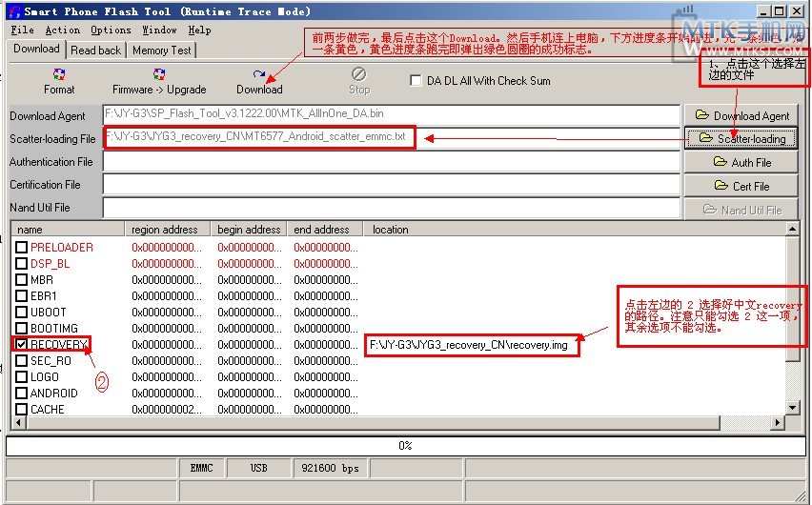812x505 pixels.
Task: Select the RECOVERY row name
Action: click(58, 344)
